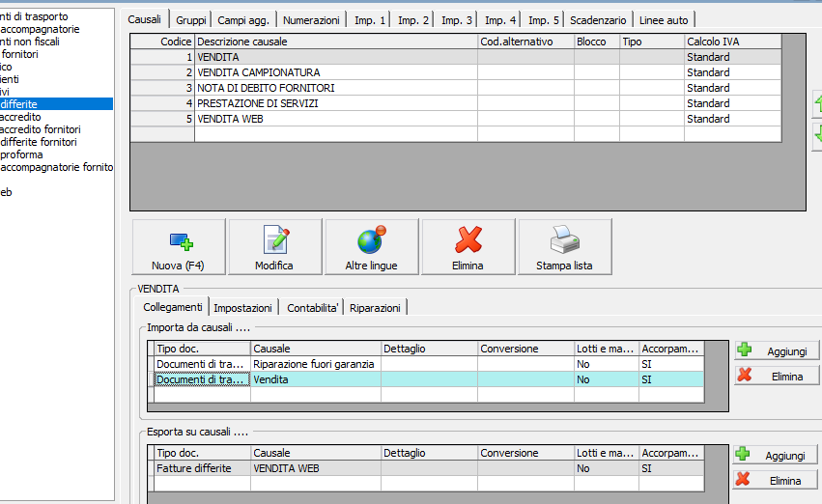Select NOTA DI DEBITO FORNITORI row
822x504 pixels.
click(x=456, y=88)
